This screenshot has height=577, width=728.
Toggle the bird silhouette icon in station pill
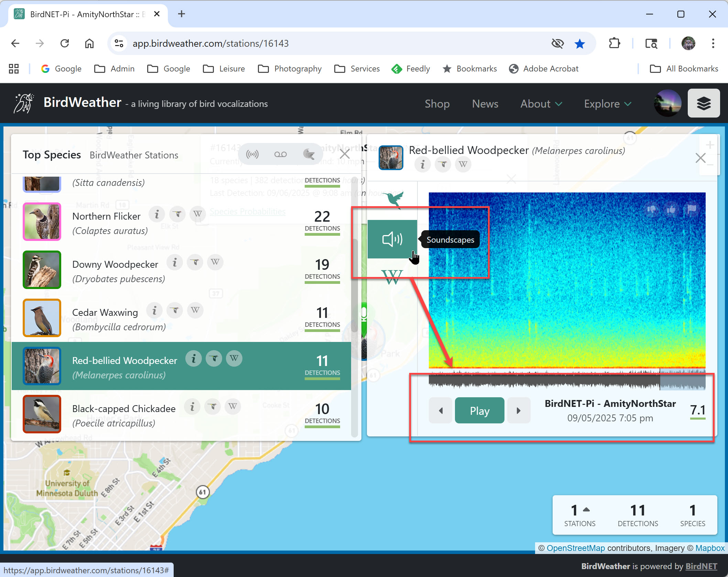click(x=308, y=154)
